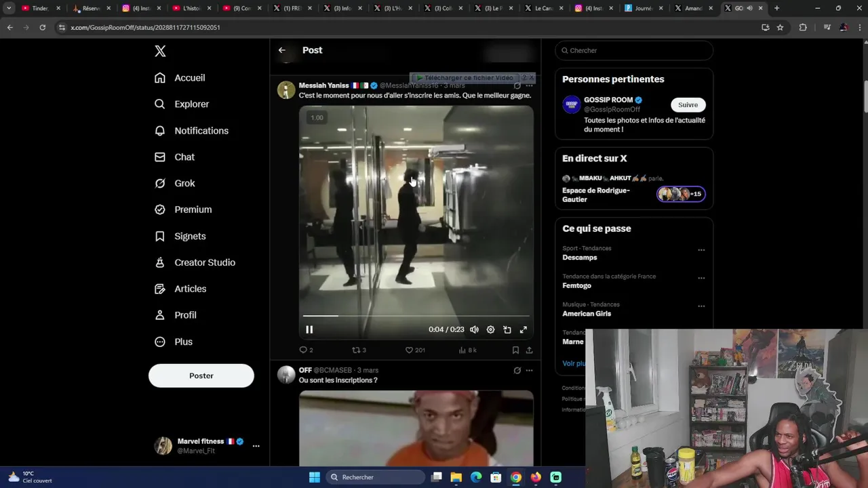Open Grok from the sidebar
868x488 pixels.
point(175,184)
